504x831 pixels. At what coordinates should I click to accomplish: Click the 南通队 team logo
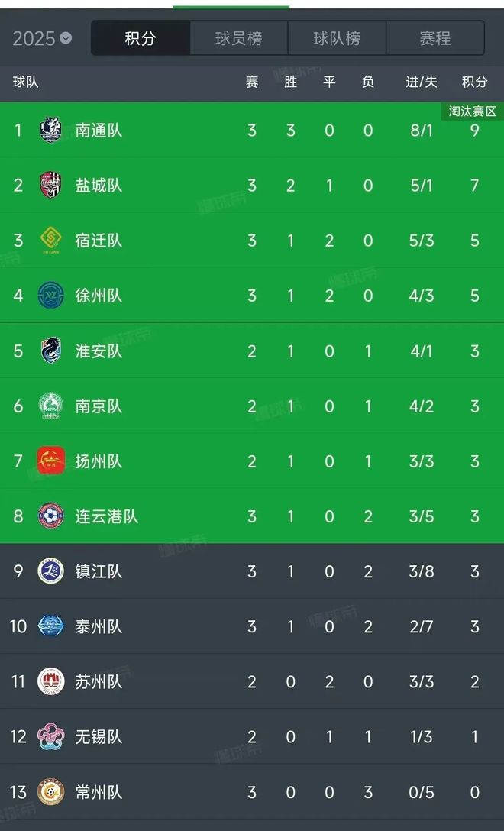point(50,130)
